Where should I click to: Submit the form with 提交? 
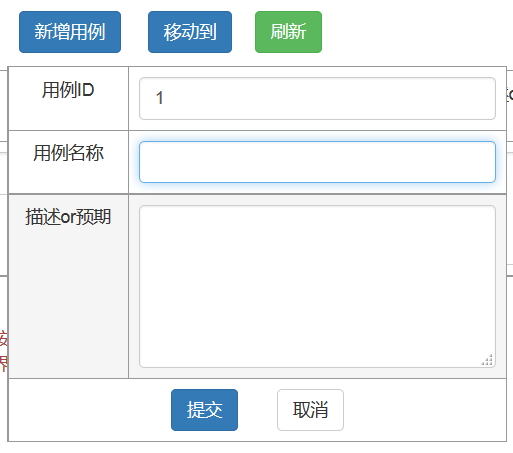(204, 410)
